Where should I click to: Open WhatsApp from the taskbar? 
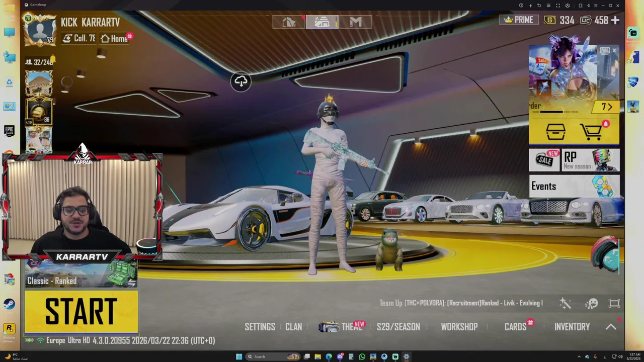click(x=362, y=356)
